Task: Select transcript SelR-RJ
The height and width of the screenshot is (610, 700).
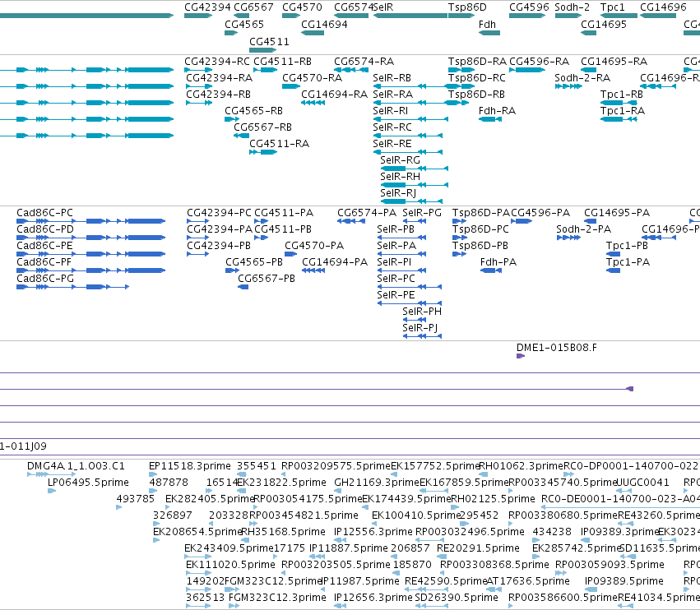Action: click(398, 193)
